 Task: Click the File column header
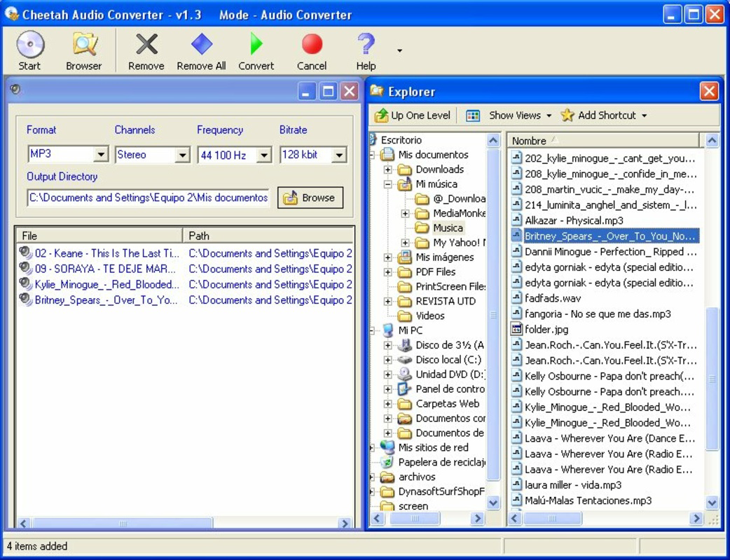[x=99, y=236]
